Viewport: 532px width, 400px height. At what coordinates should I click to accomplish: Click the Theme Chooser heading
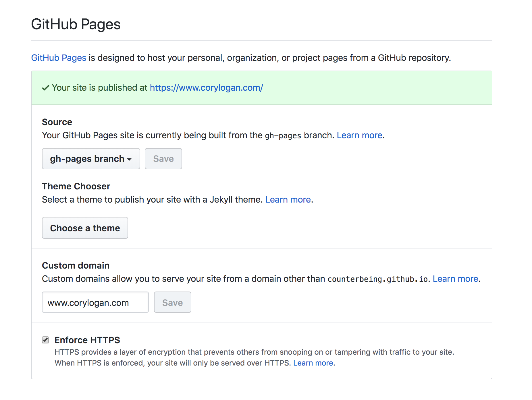76,186
